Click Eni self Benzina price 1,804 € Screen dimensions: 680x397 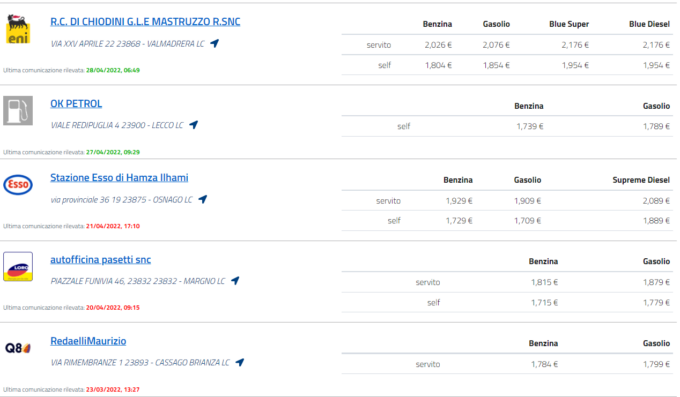[x=438, y=66]
